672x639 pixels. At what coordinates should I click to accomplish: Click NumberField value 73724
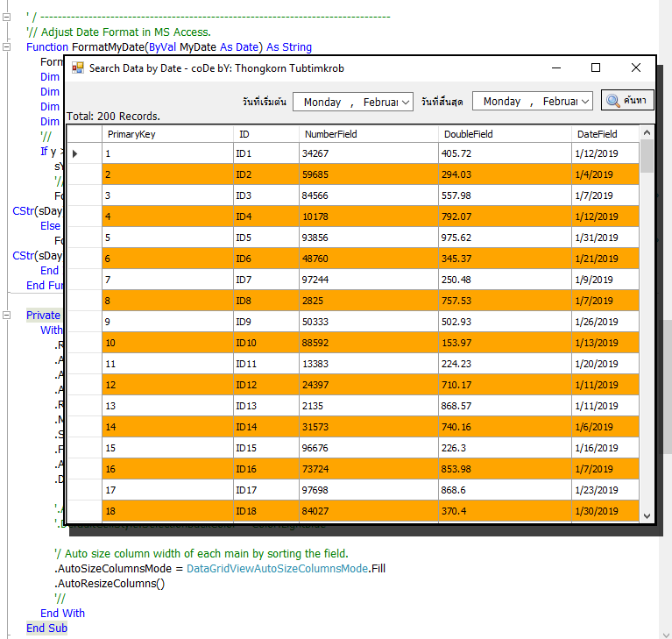369,468
